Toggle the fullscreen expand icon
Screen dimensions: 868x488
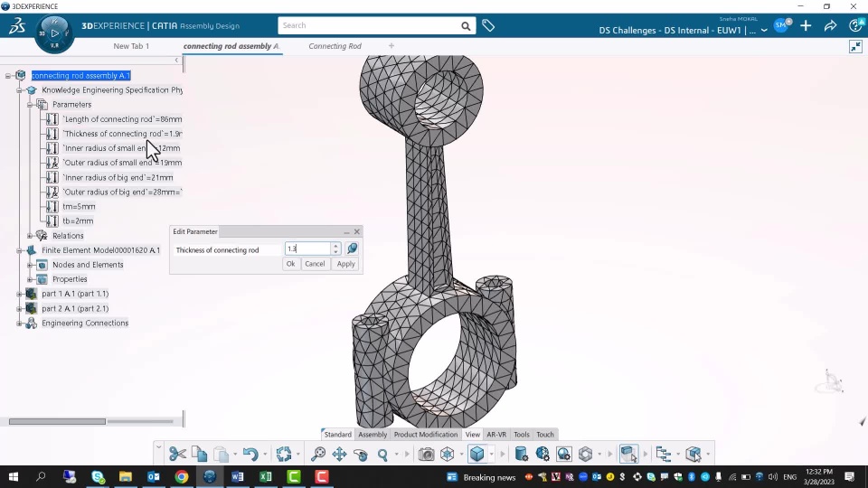[856, 46]
